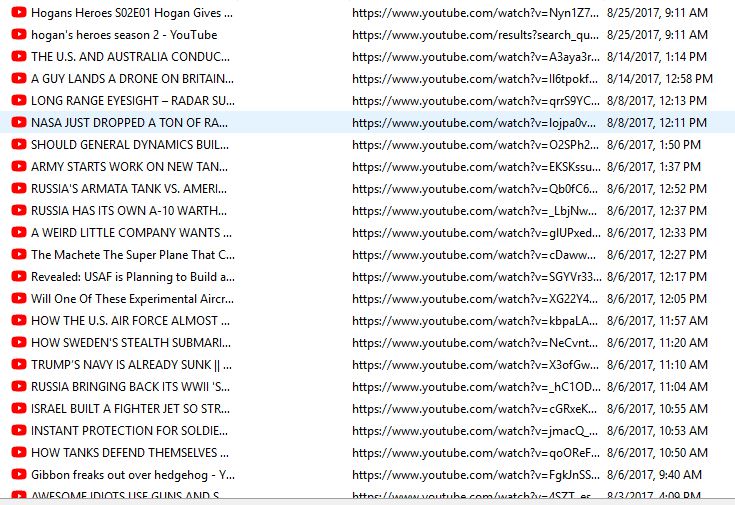
Task: Click YouTube icon next to HOW SWEDEN'S STEALTH
Action: coord(19,343)
